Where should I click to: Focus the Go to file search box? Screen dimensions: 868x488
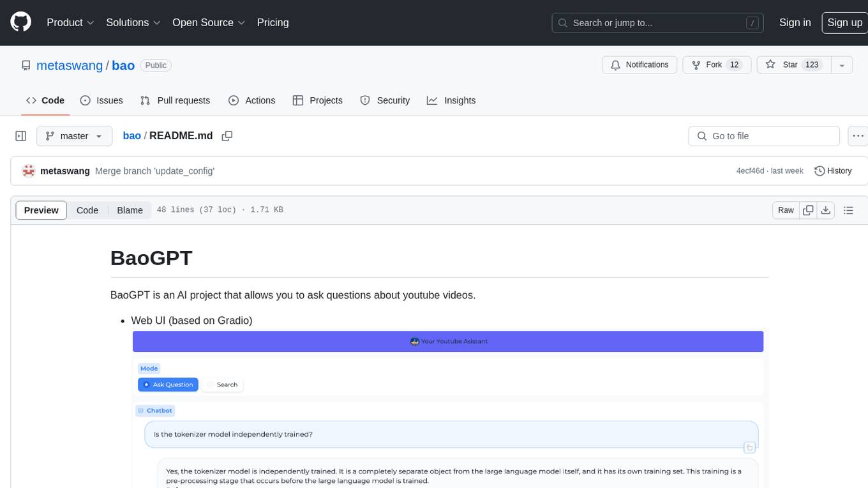coord(764,136)
